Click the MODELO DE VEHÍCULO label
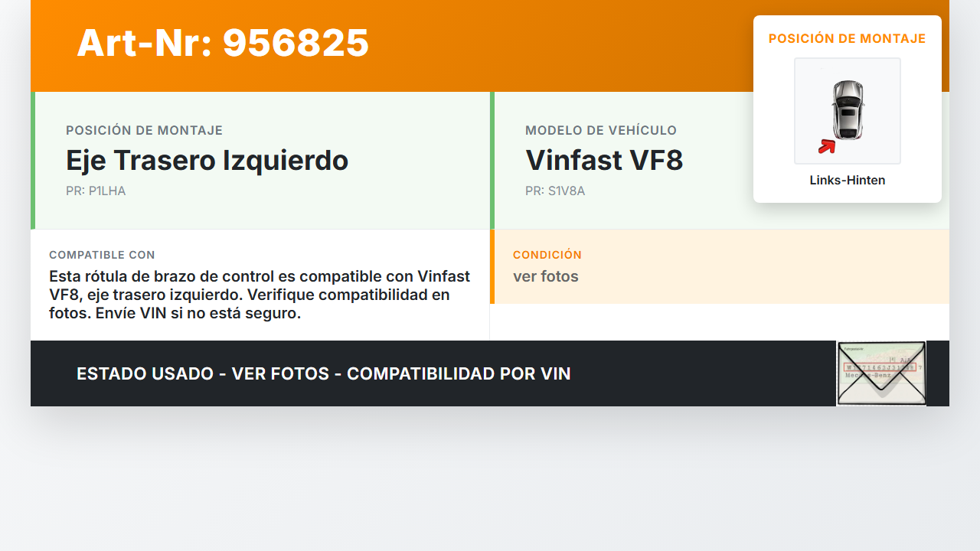980x551 pixels. click(601, 131)
